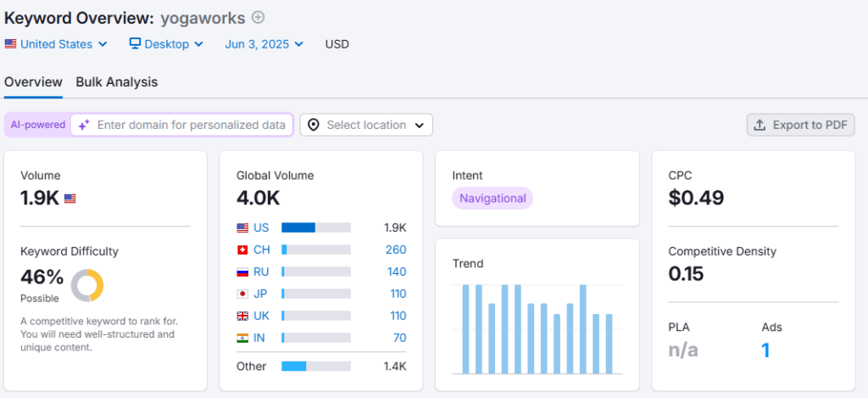Image resolution: width=868 pixels, height=398 pixels.
Task: Click the US country link in Global Volume
Action: click(x=261, y=227)
